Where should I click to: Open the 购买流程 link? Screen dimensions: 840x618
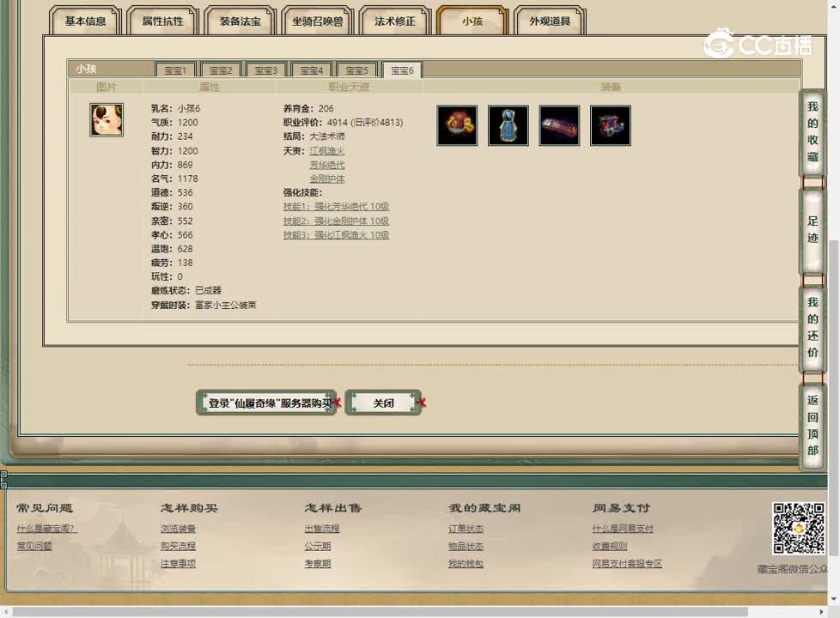point(178,546)
